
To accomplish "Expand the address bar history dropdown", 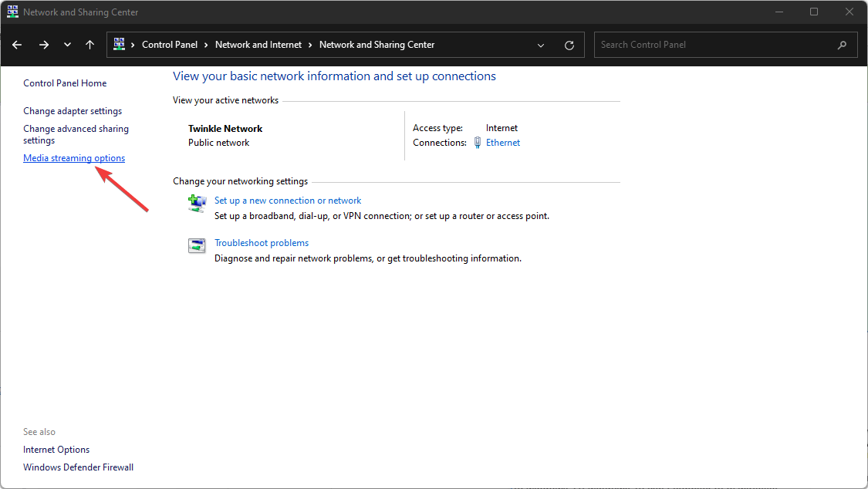I will pos(540,45).
